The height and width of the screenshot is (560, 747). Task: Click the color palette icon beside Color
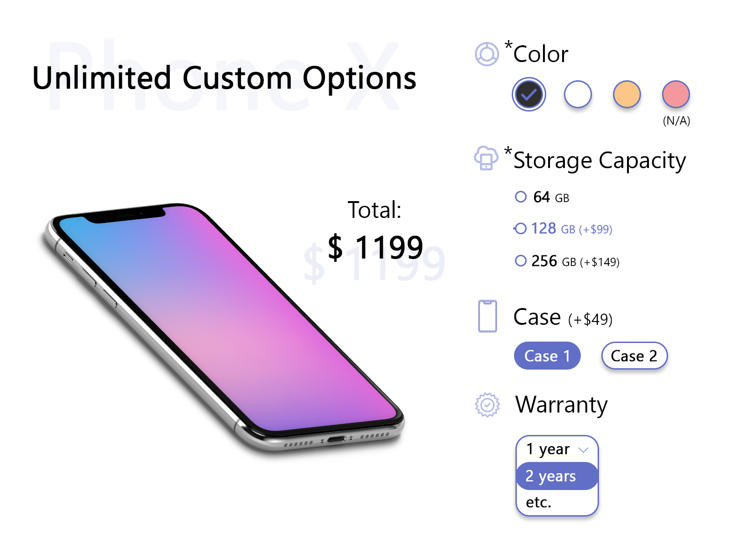pyautogui.click(x=486, y=54)
